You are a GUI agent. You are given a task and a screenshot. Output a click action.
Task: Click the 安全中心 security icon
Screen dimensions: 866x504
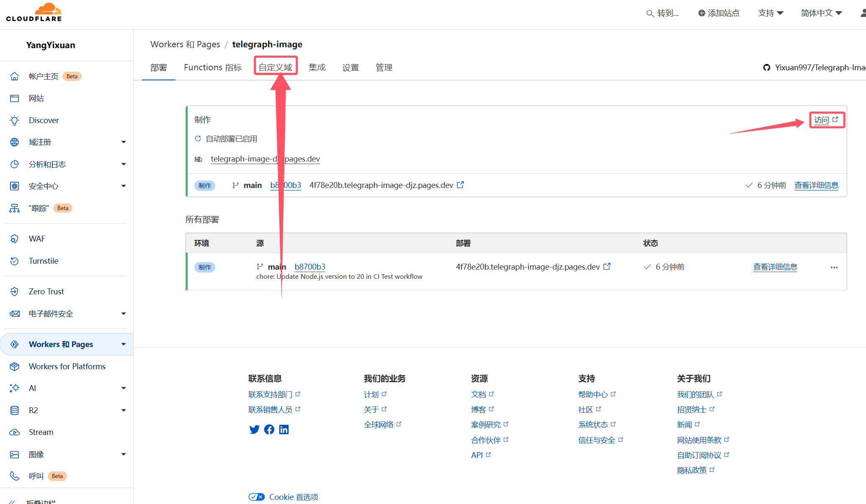[x=15, y=186]
